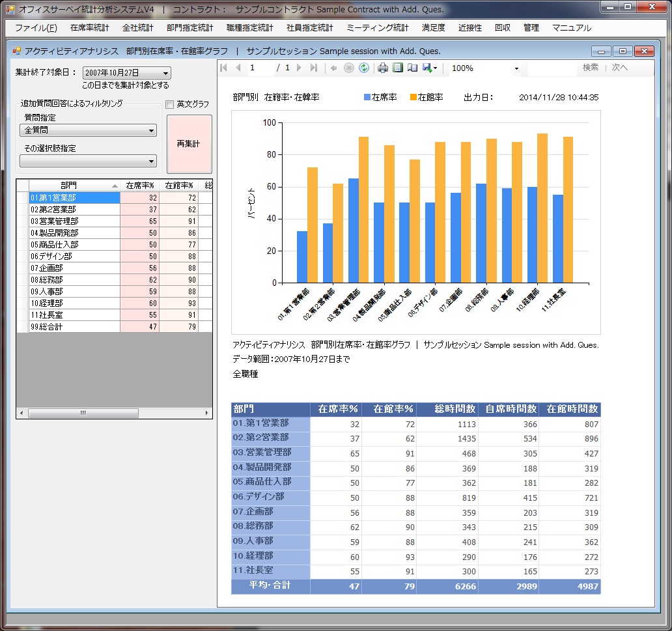
Task: Restore the child window with the maximize button
Action: point(623,51)
